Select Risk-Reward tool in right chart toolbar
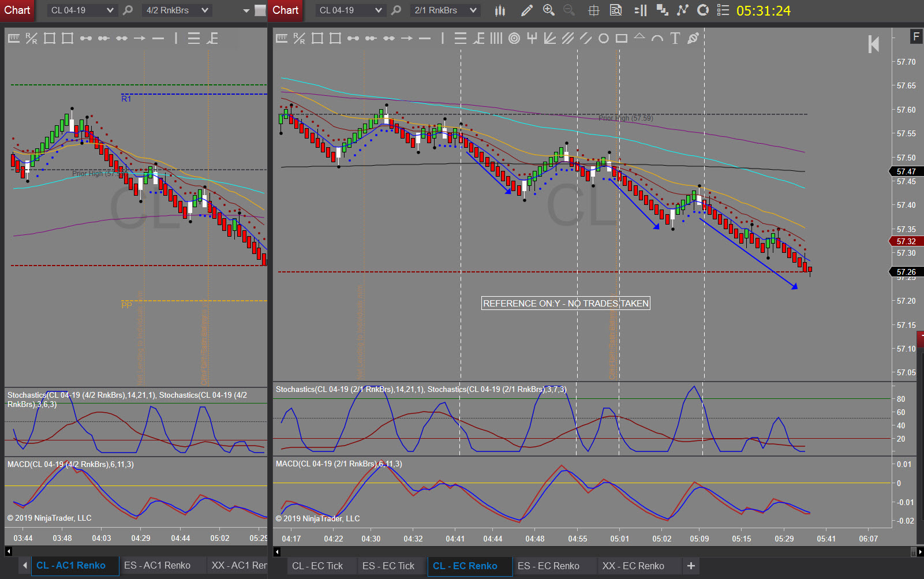The image size is (924, 579). [x=299, y=38]
